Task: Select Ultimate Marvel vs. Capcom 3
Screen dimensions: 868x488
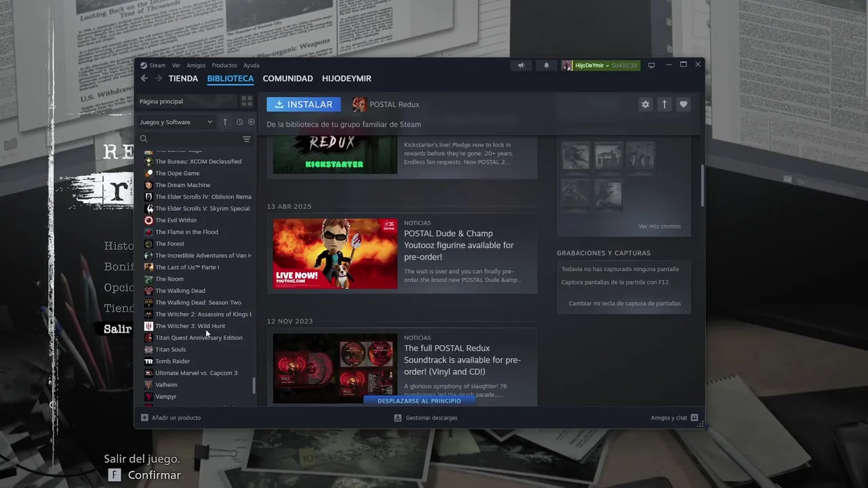Action: click(x=196, y=373)
